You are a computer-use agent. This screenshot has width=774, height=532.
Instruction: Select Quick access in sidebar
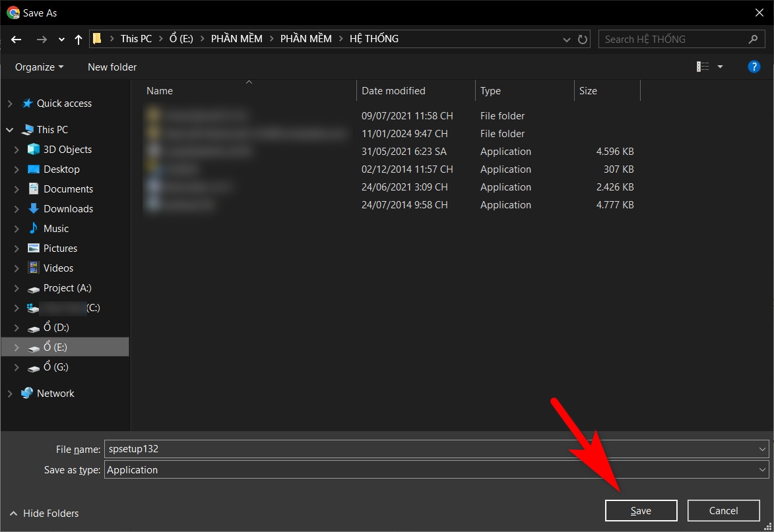coord(64,103)
